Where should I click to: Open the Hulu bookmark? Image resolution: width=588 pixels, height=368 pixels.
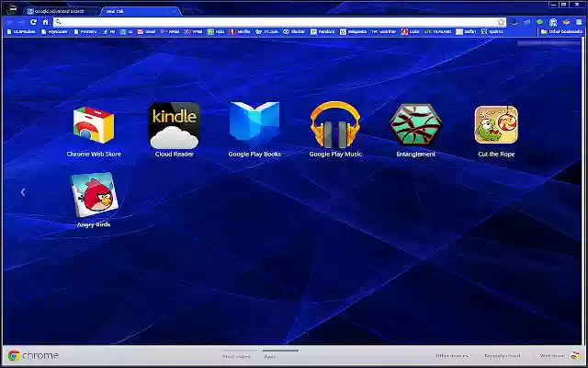[216, 32]
